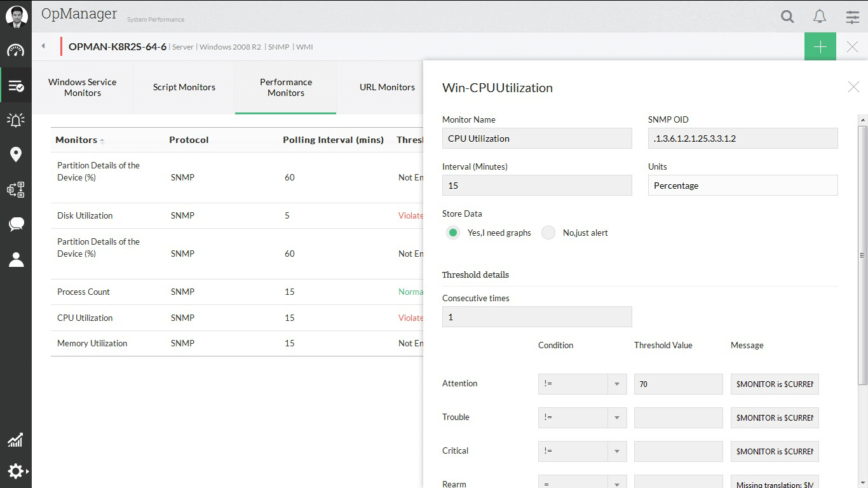Sort the table by Monitors column

click(79, 140)
